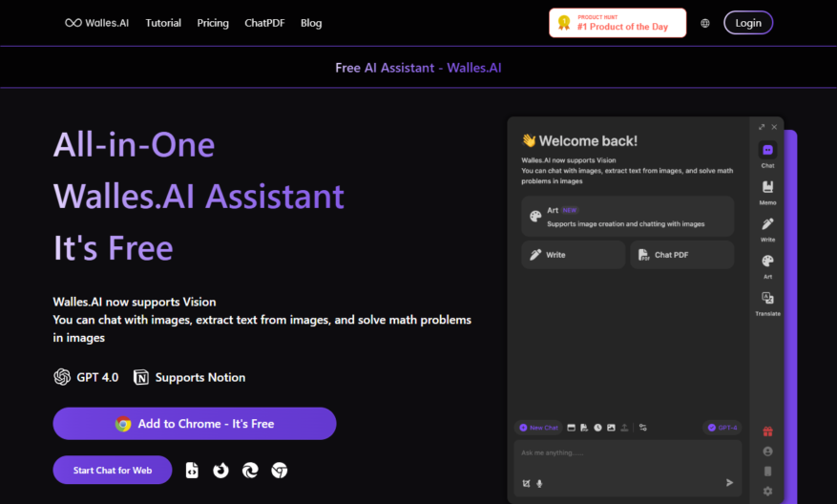This screenshot has width=837, height=504.
Task: Click the red gift icon
Action: pos(767,431)
